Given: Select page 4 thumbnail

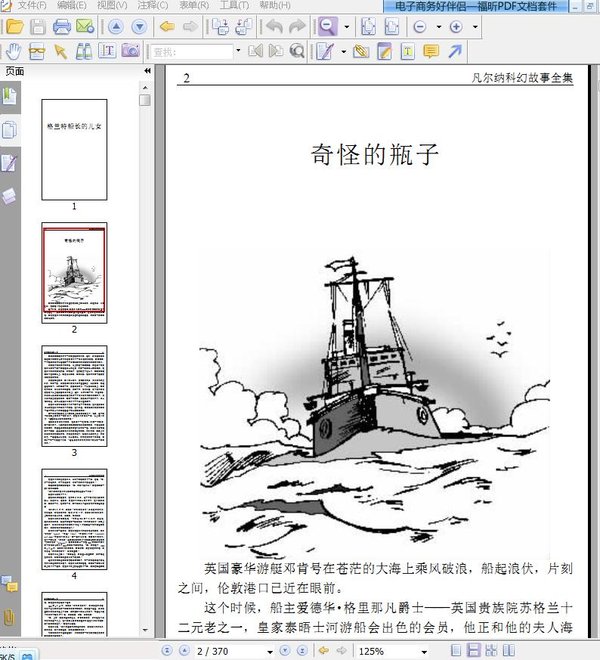Looking at the screenshot, I should tap(74, 519).
